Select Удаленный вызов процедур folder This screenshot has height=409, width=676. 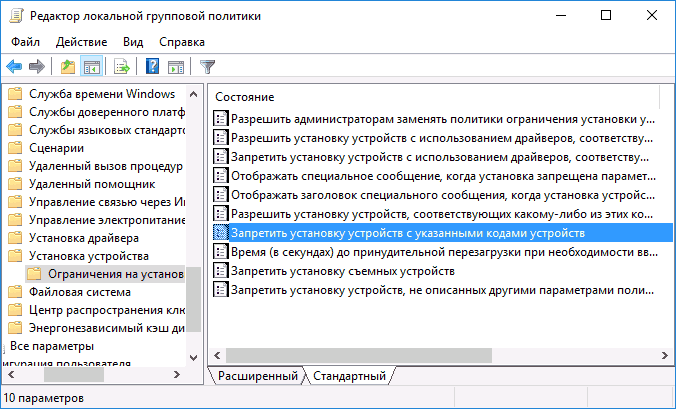[x=106, y=166]
